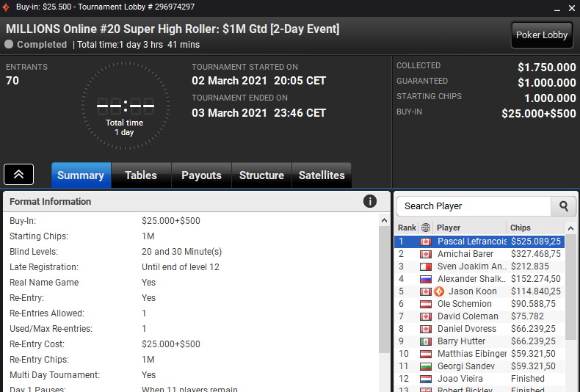Select player Barry Hutter
The height and width of the screenshot is (392, 580).
(x=479, y=341)
